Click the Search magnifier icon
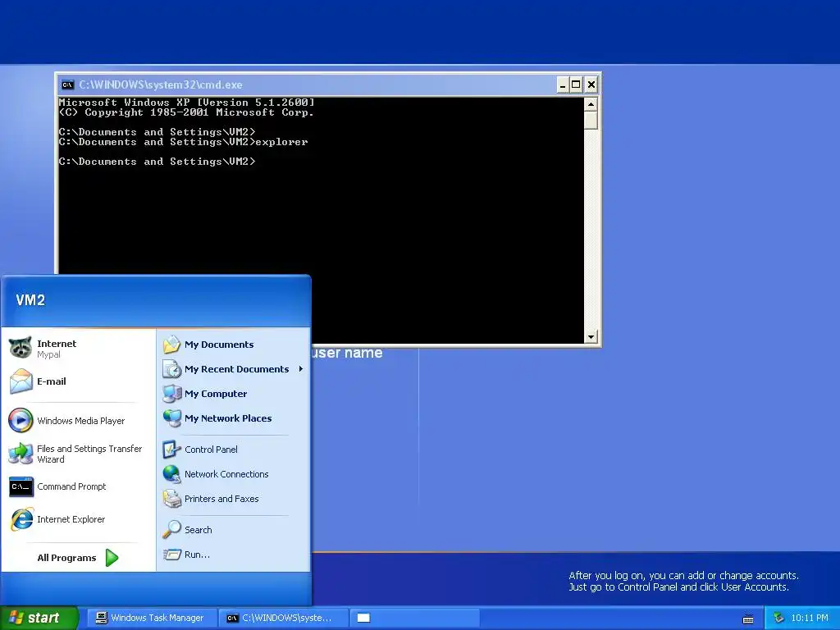This screenshot has width=840, height=630. point(172,530)
